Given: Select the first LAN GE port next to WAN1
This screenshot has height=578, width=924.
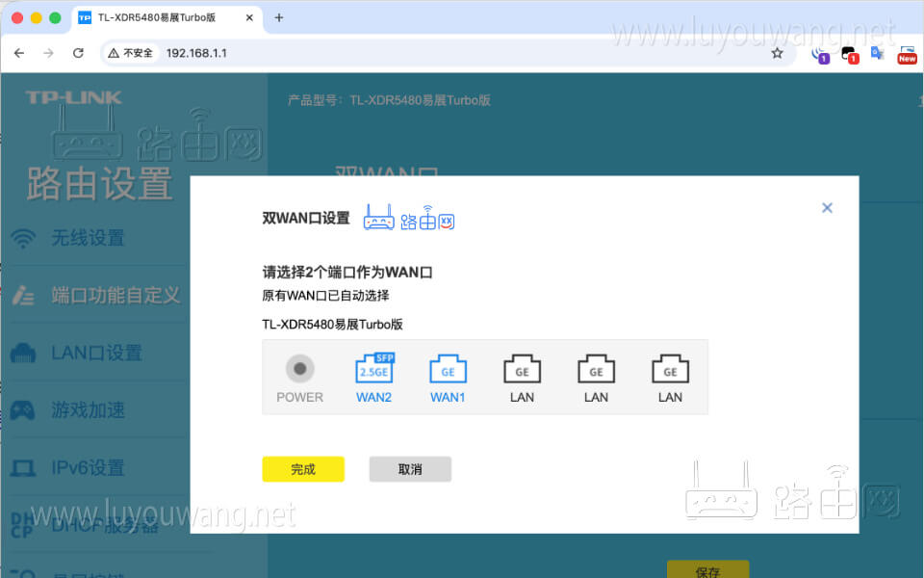Looking at the screenshot, I should point(522,370).
